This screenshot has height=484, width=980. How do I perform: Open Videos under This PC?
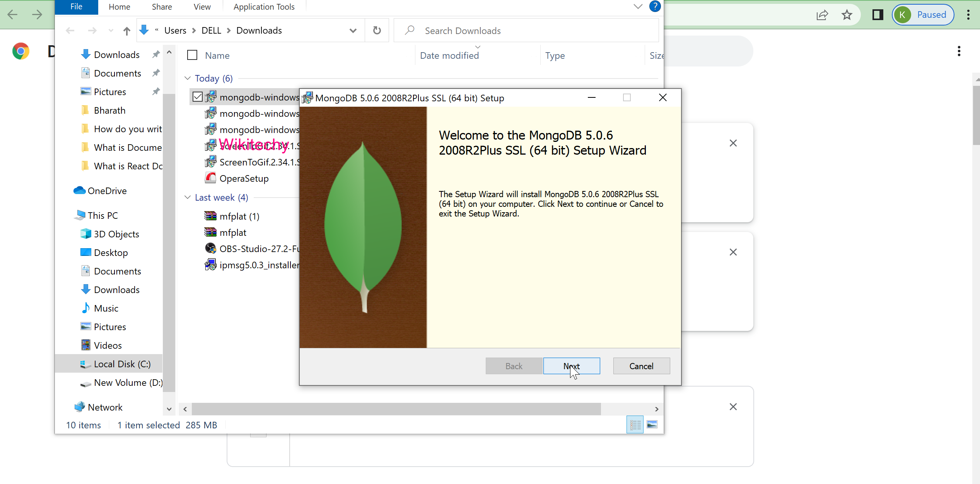(x=108, y=345)
